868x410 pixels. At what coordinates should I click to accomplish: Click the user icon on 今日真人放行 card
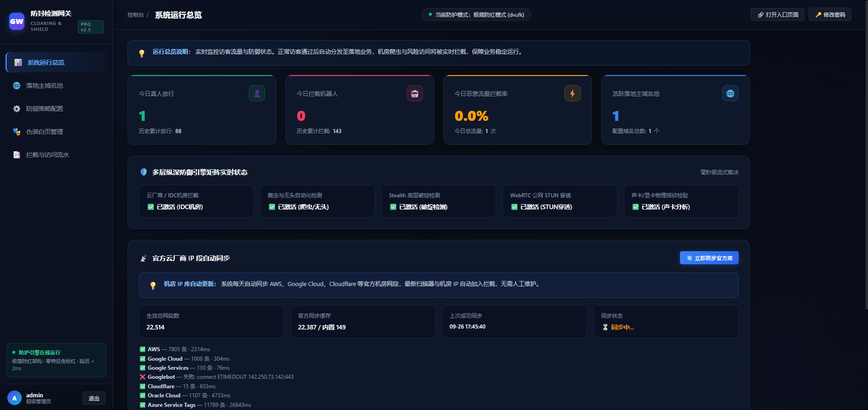[x=257, y=93]
